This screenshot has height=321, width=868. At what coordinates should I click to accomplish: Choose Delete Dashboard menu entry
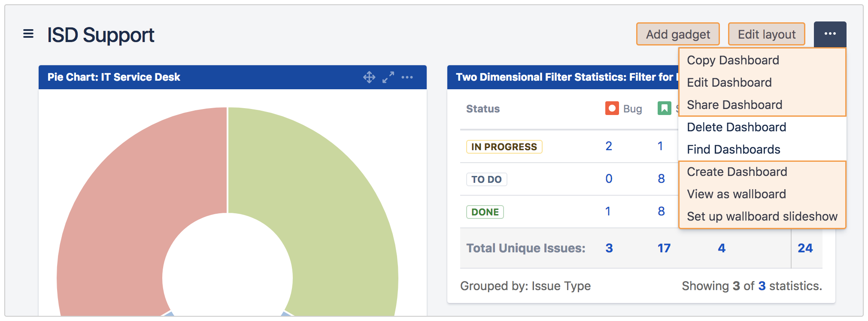tap(736, 127)
